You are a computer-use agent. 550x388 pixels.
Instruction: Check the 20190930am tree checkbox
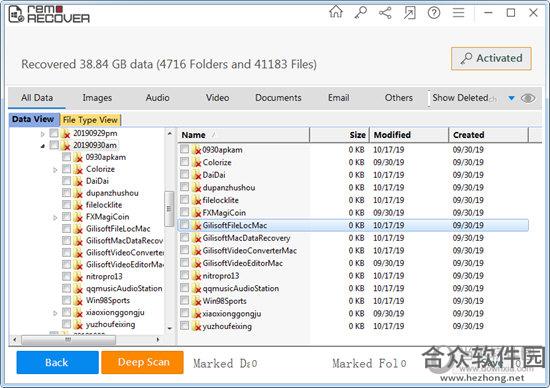tap(54, 145)
